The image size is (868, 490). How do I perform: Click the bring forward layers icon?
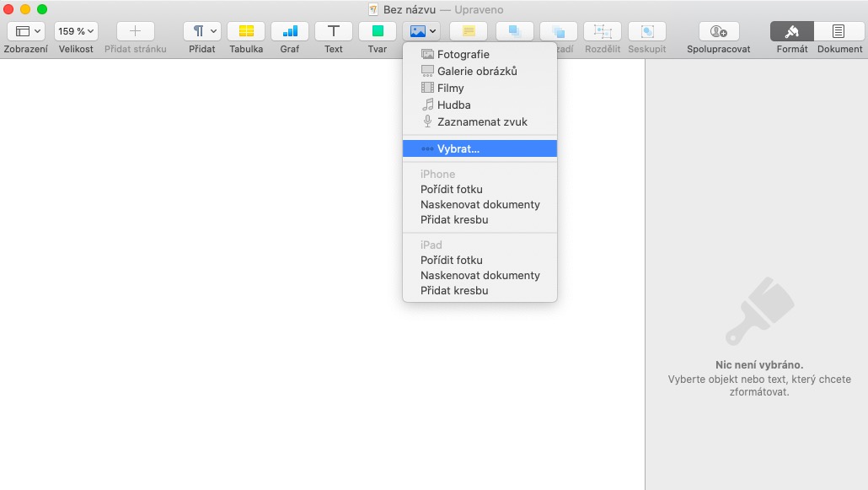(515, 31)
